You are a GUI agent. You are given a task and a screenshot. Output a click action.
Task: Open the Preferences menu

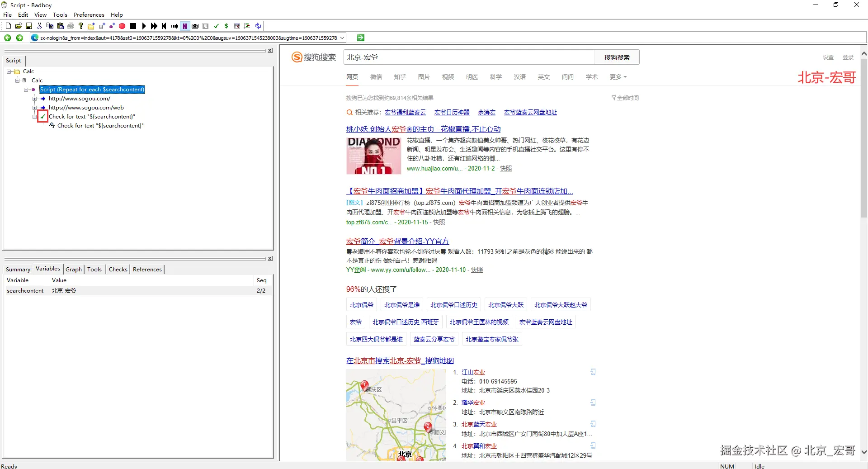click(x=89, y=15)
